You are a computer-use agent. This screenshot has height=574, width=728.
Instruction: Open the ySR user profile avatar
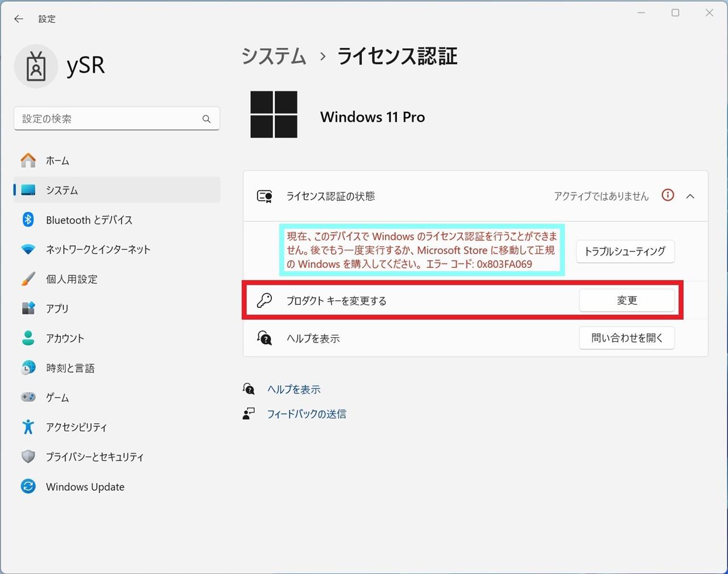36,67
